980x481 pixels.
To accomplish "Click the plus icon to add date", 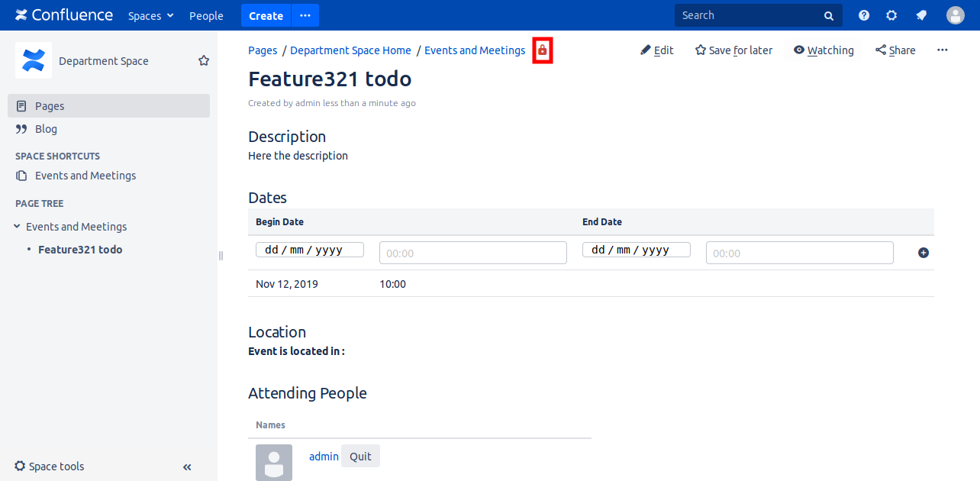I will (x=923, y=253).
